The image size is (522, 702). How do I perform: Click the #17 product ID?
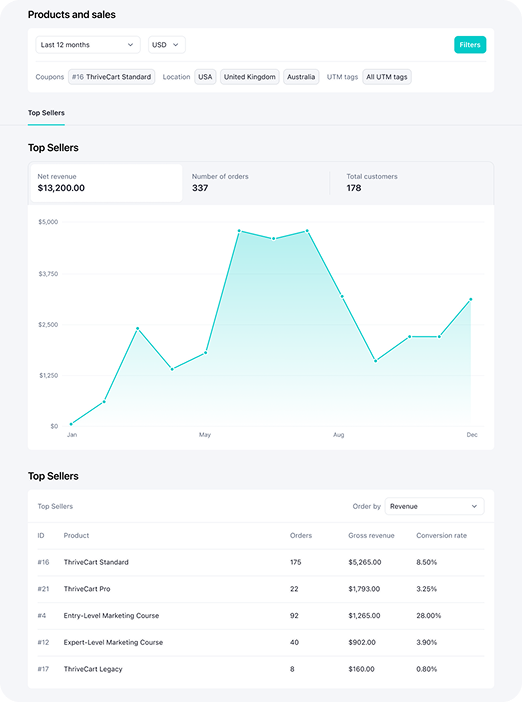[x=43, y=669]
